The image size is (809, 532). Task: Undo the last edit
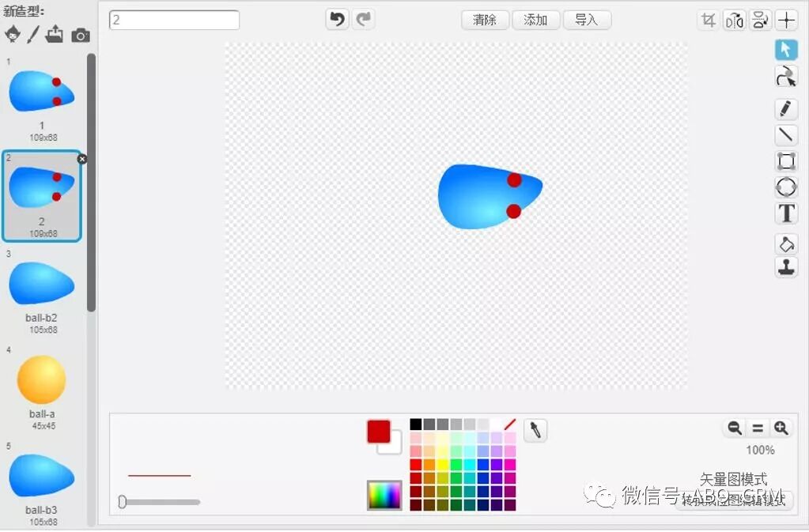[x=337, y=19]
